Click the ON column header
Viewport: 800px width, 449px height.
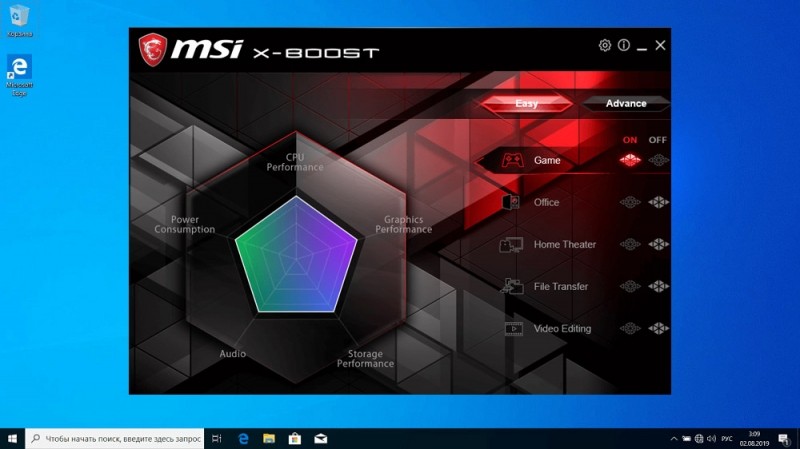point(630,140)
